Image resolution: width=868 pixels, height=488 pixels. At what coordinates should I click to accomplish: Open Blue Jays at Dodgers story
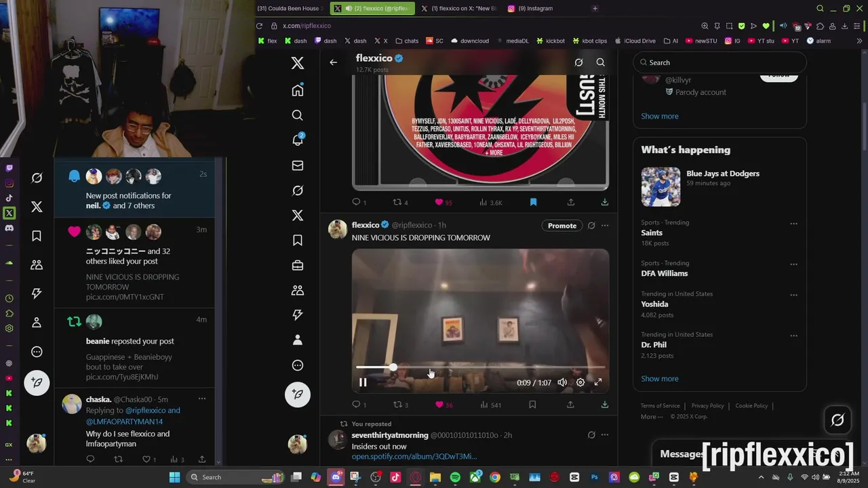tap(723, 174)
